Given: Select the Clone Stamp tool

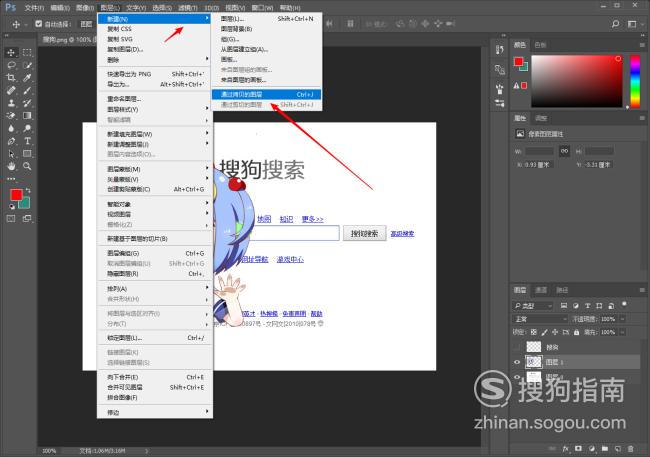Looking at the screenshot, I should pyautogui.click(x=11, y=103).
